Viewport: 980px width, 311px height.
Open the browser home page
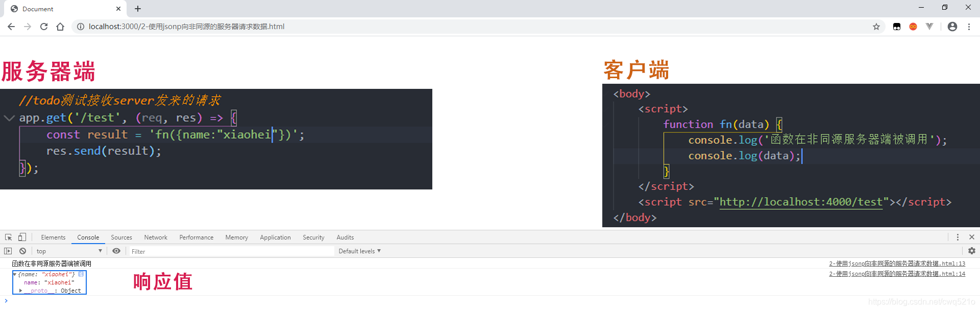60,27
